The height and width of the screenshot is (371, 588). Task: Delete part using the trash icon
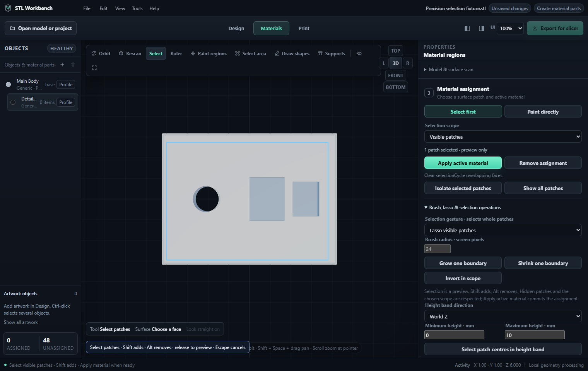click(73, 65)
